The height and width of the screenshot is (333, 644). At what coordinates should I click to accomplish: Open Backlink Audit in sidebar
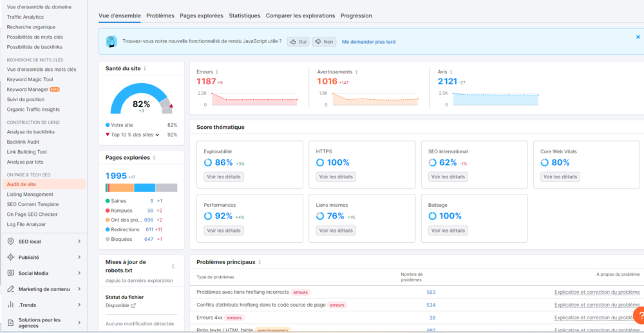[23, 142]
